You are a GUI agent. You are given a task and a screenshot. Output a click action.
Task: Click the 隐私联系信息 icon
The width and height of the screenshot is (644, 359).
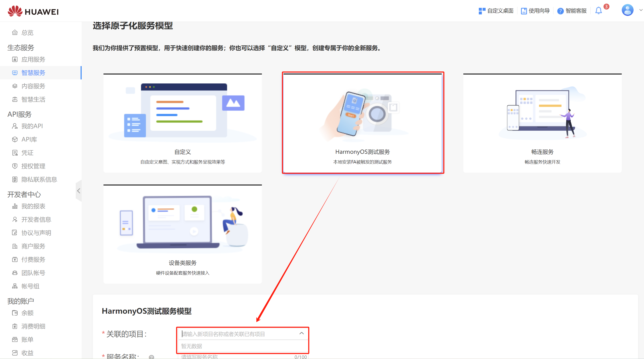pos(15,180)
